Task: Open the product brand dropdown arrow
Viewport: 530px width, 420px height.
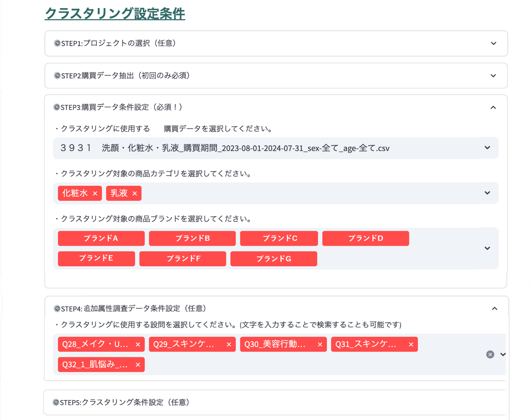Action: (x=487, y=248)
